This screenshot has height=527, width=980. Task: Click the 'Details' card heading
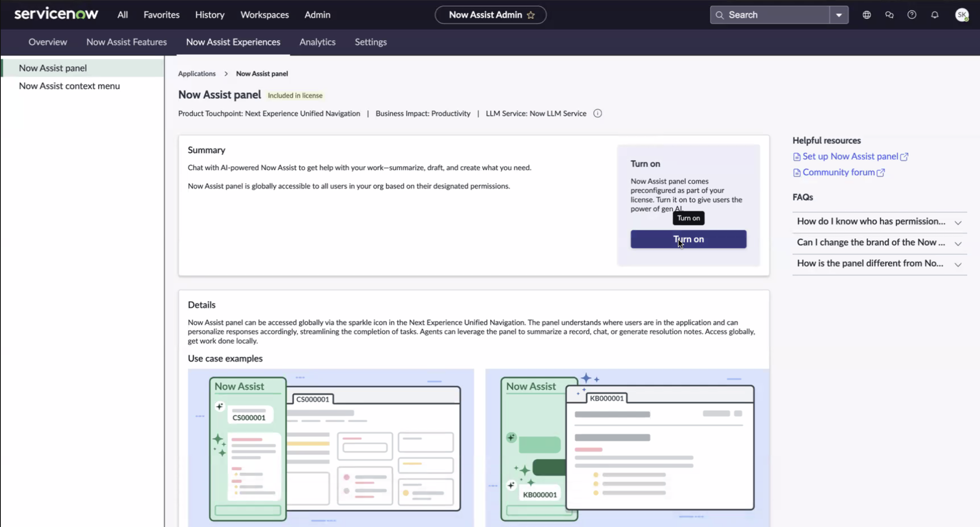tap(202, 305)
